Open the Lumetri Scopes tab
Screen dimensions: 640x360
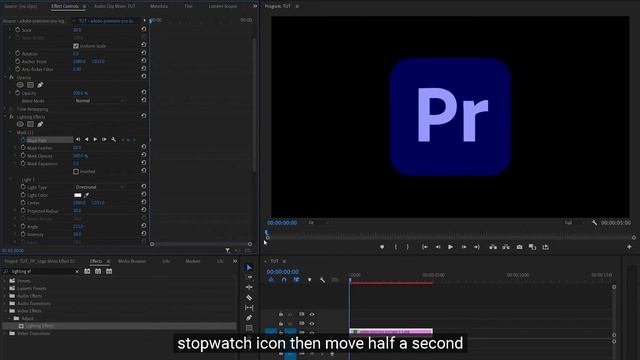tap(222, 6)
